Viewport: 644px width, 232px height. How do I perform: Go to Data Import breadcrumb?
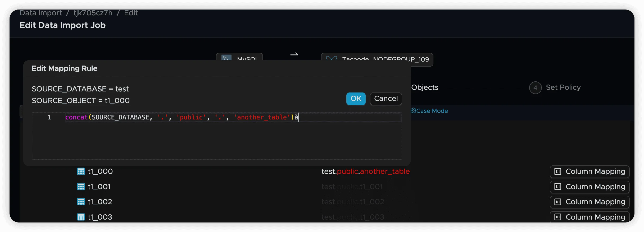[x=41, y=13]
